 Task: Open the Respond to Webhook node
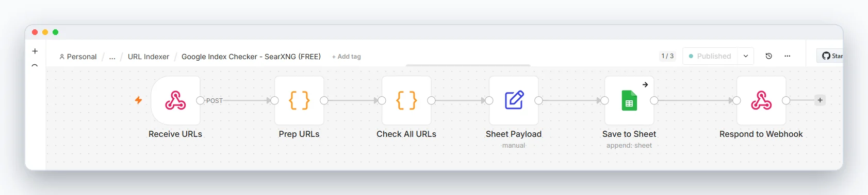point(761,100)
